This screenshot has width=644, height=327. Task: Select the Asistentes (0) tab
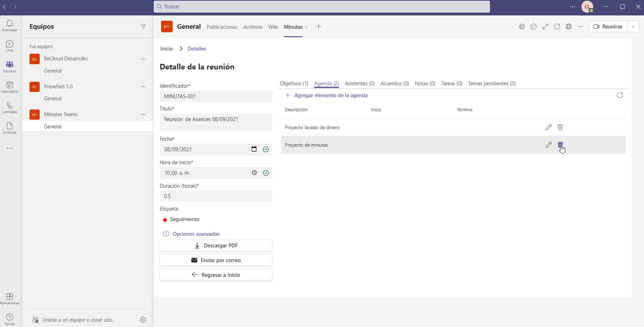point(360,84)
